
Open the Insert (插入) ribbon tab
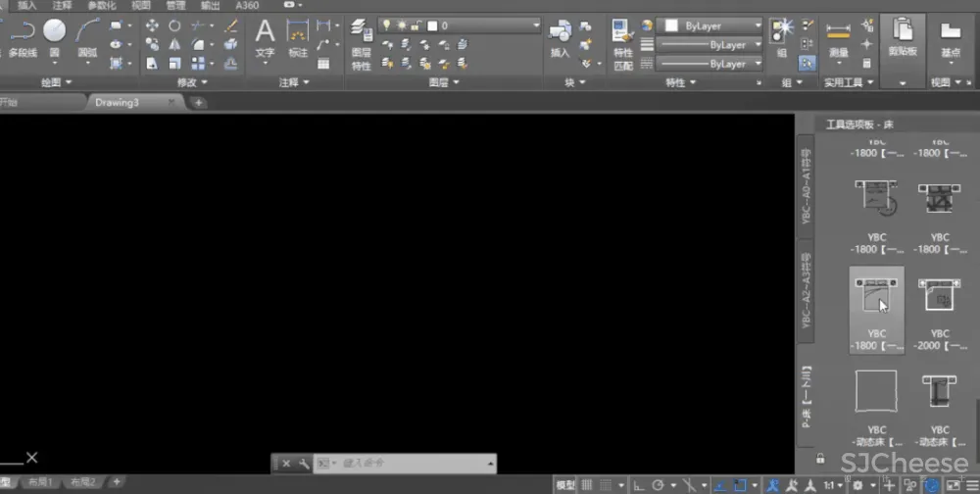(x=27, y=5)
